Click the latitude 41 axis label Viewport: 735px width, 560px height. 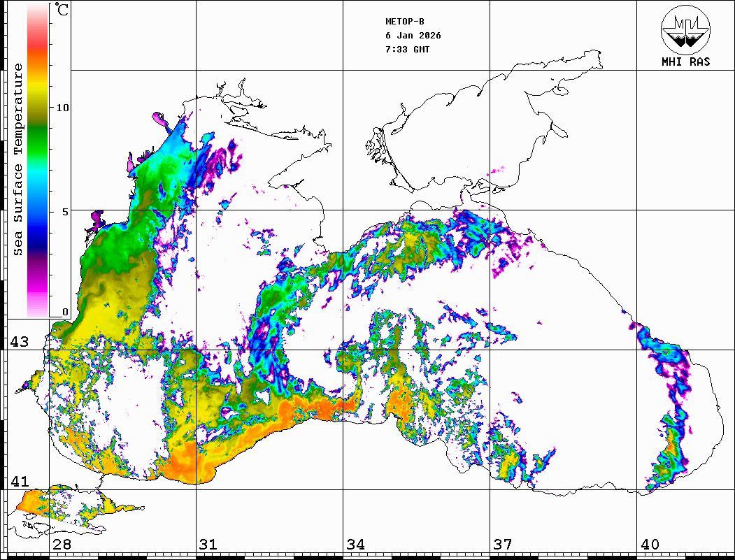coord(19,481)
